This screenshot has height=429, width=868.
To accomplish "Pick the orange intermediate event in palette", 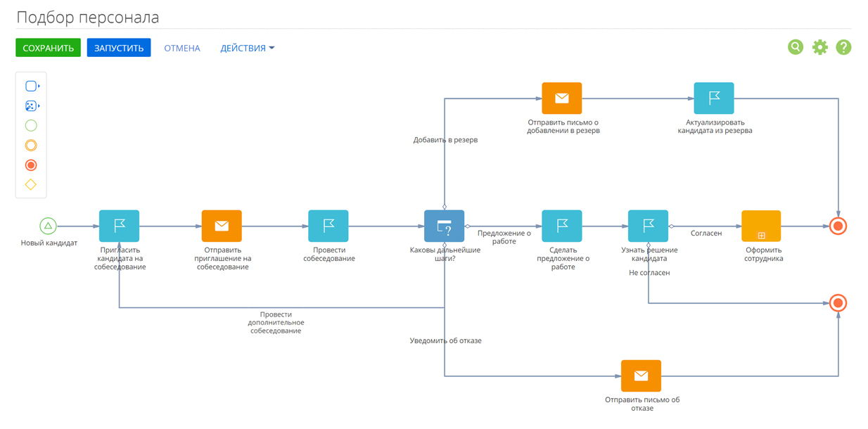I will coord(31,146).
